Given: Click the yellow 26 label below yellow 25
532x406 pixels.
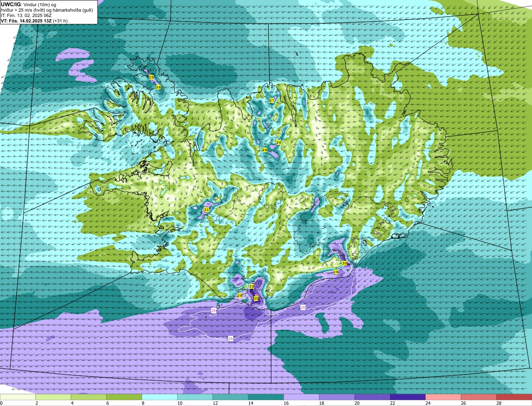Looking at the screenshot, I should 158,87.
